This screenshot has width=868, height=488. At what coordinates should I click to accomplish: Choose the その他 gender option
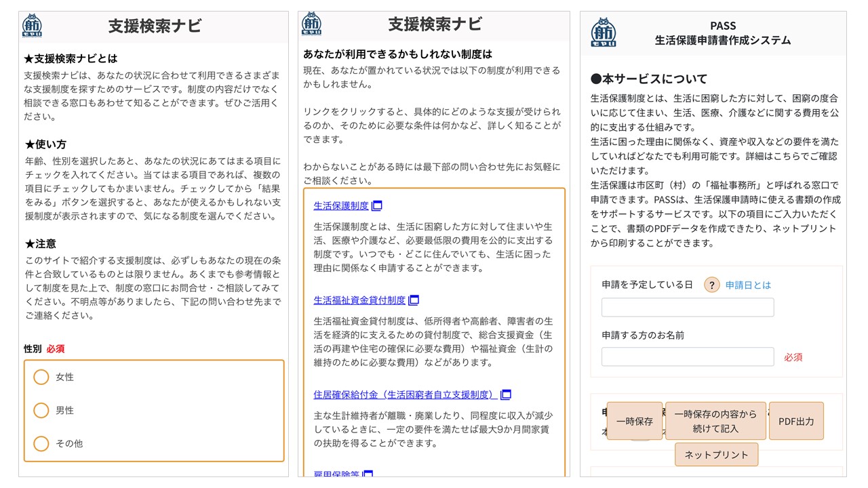pos(41,443)
